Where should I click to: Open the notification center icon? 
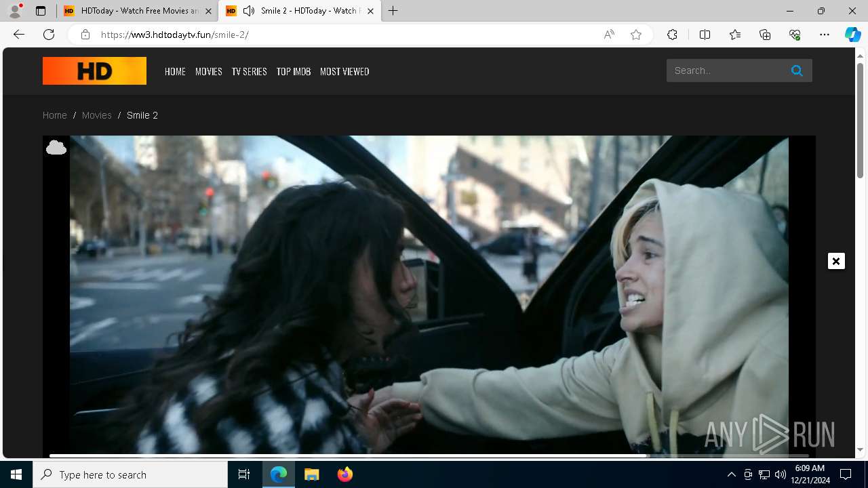click(x=846, y=474)
